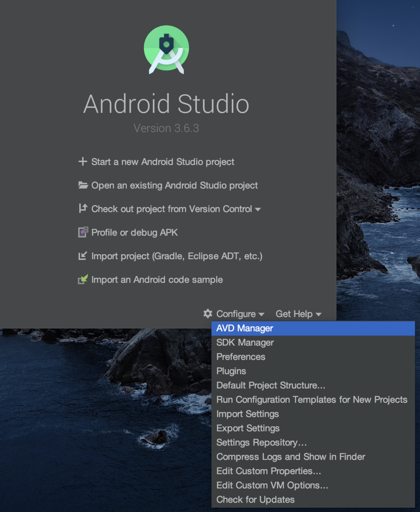Click the plus icon for new project

click(82, 162)
